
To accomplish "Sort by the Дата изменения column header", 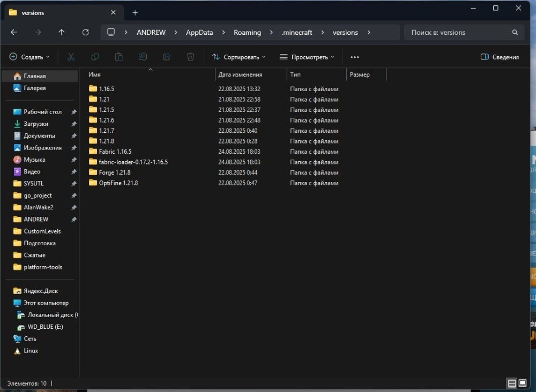I will (x=251, y=74).
